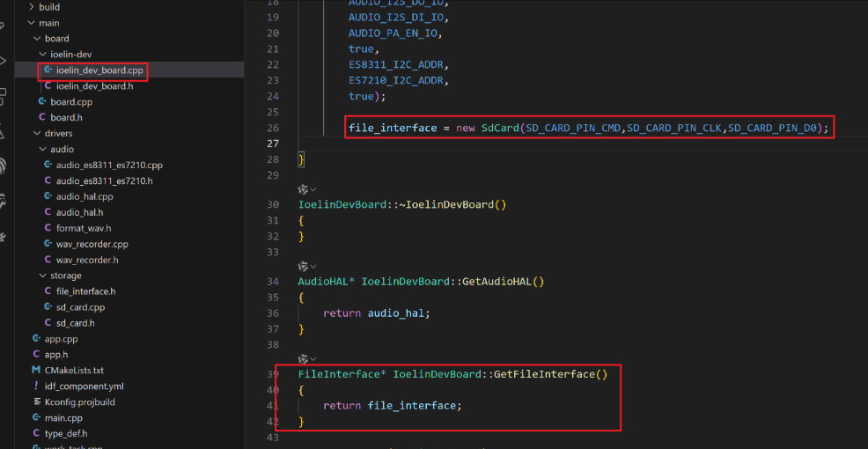
Task: Open code lens dropdown above GetAudioHAL()
Action: [314, 267]
